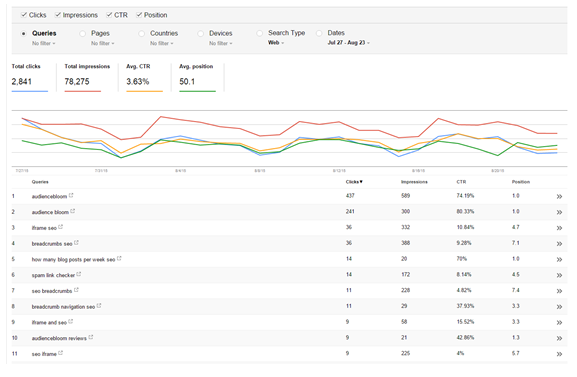This screenshot has width=577, height=377.
Task: Open external link icon next to audiencebloom reviews
Action: coord(91,337)
